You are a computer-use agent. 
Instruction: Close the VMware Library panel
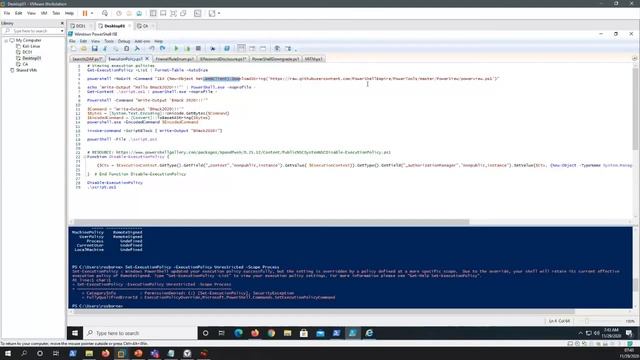(62, 23)
